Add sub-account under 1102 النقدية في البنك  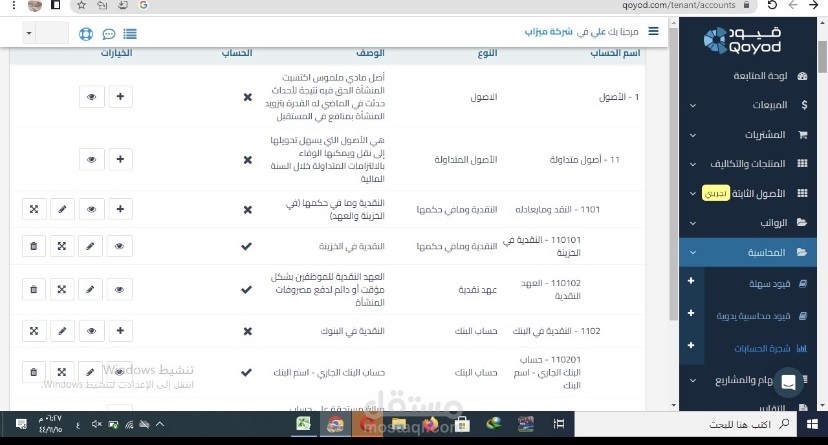[120, 330]
